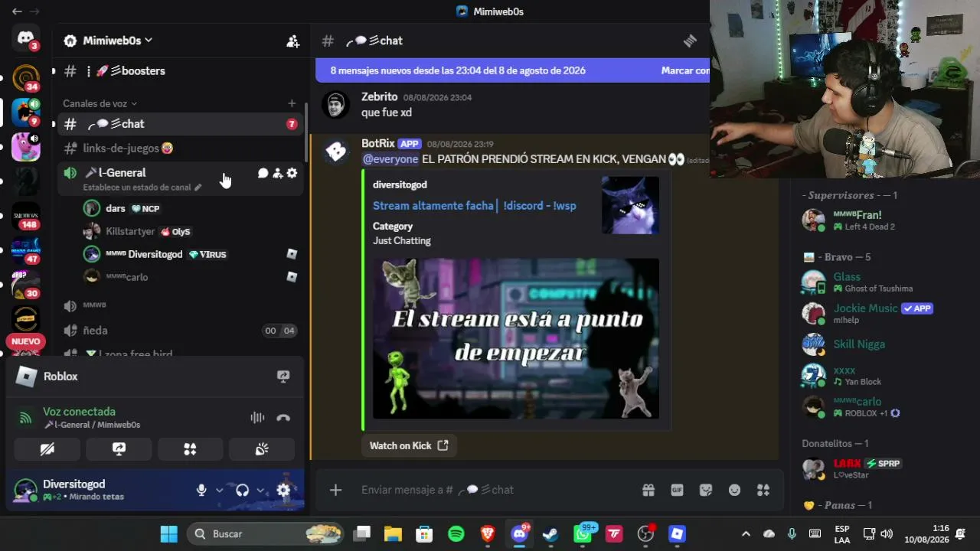This screenshot has width=980, height=551.
Task: Open Discord user settings gear
Action: [x=283, y=491]
